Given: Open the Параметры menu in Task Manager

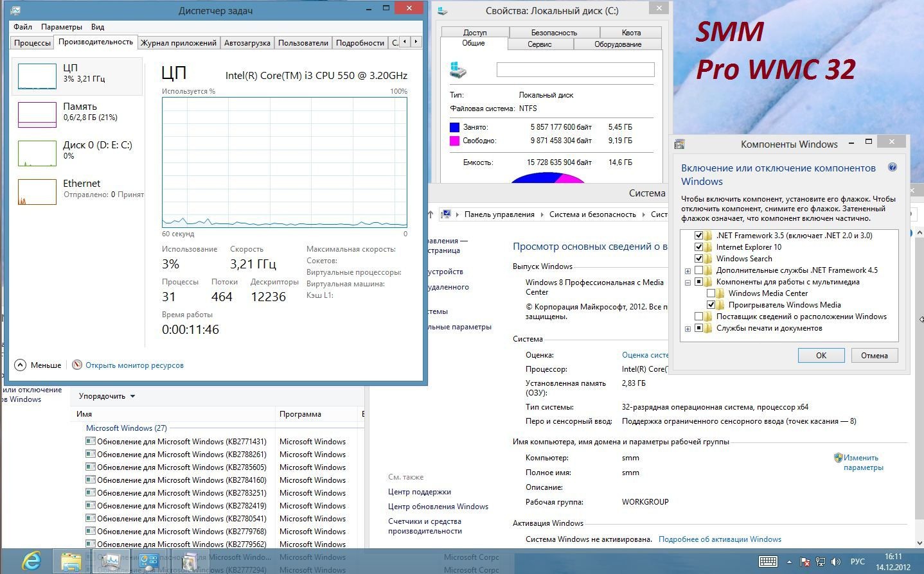Looking at the screenshot, I should 62,27.
